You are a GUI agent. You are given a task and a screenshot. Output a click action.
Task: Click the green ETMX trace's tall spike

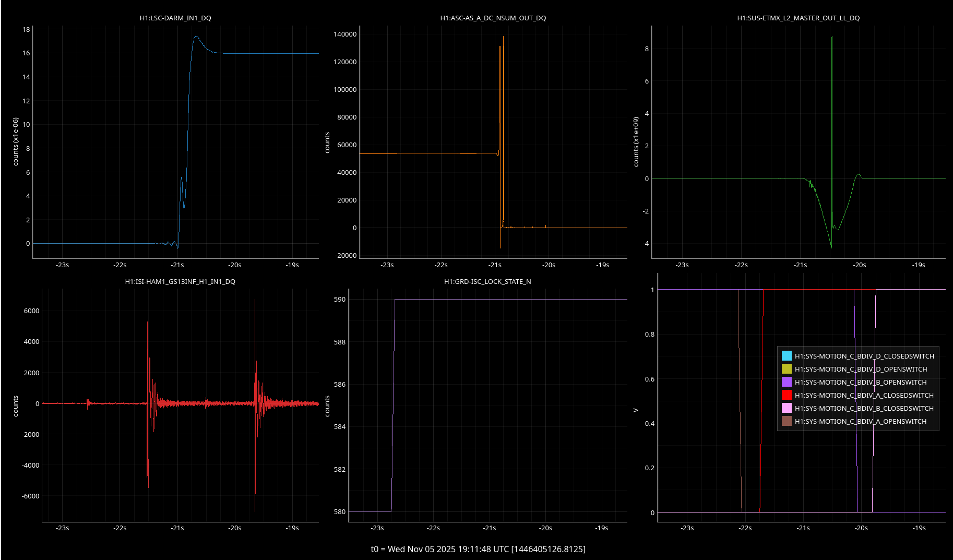coord(832,38)
